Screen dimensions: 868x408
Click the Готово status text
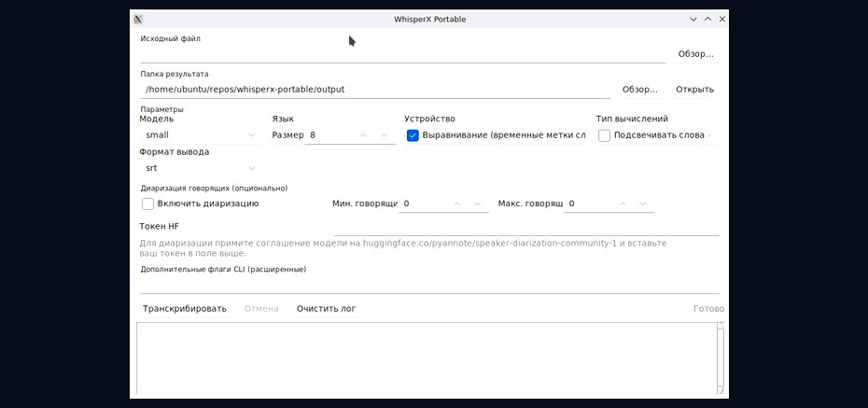[x=708, y=309]
